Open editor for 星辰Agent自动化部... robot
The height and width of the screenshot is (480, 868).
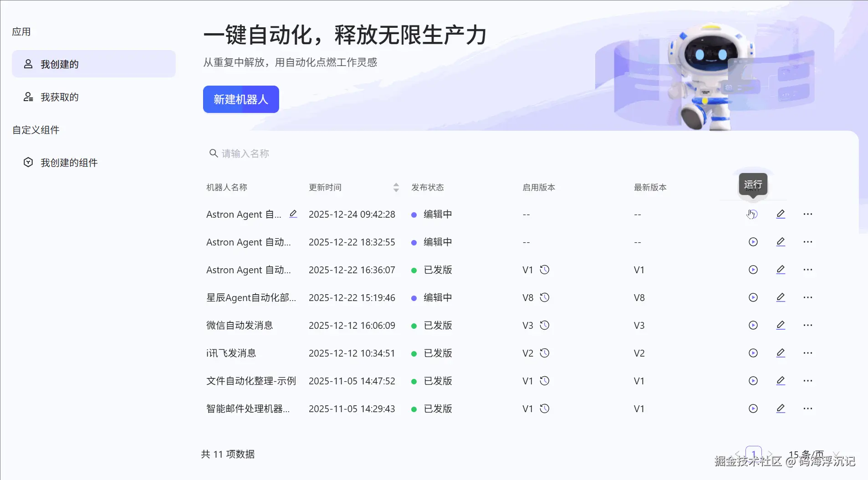click(781, 297)
